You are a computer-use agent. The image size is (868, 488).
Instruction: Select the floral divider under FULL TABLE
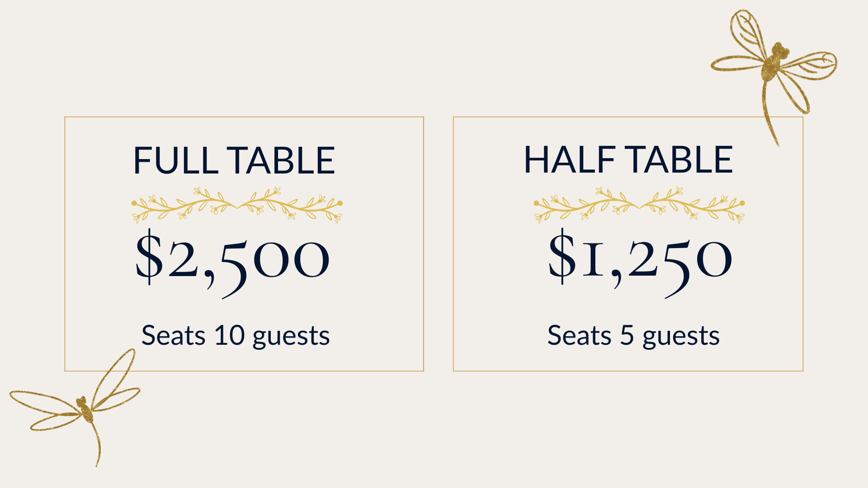point(237,205)
